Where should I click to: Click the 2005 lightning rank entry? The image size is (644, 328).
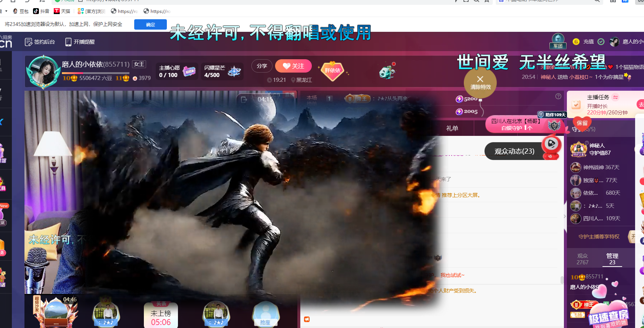(x=466, y=111)
